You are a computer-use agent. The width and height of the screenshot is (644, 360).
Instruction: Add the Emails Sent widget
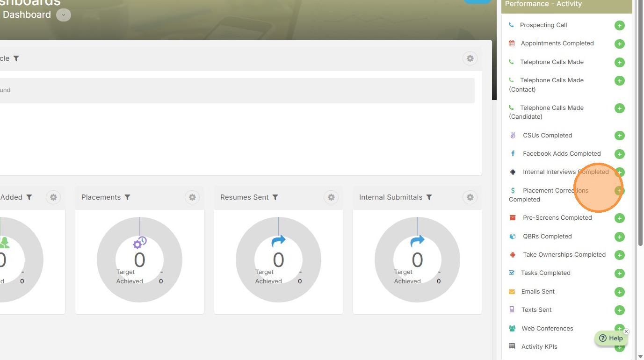point(619,292)
